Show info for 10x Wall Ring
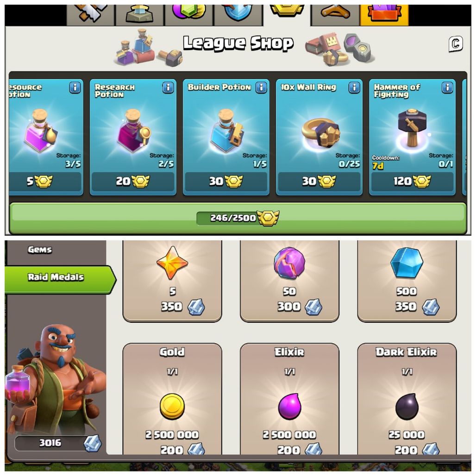The width and height of the screenshot is (476, 476). [354, 88]
